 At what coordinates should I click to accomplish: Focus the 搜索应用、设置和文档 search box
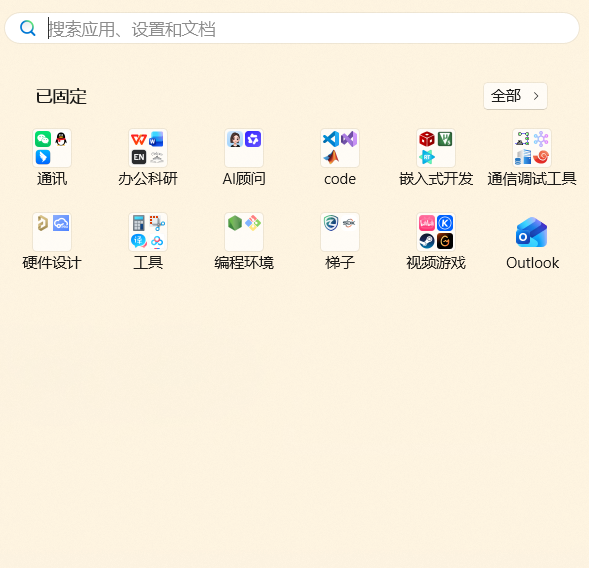click(292, 29)
